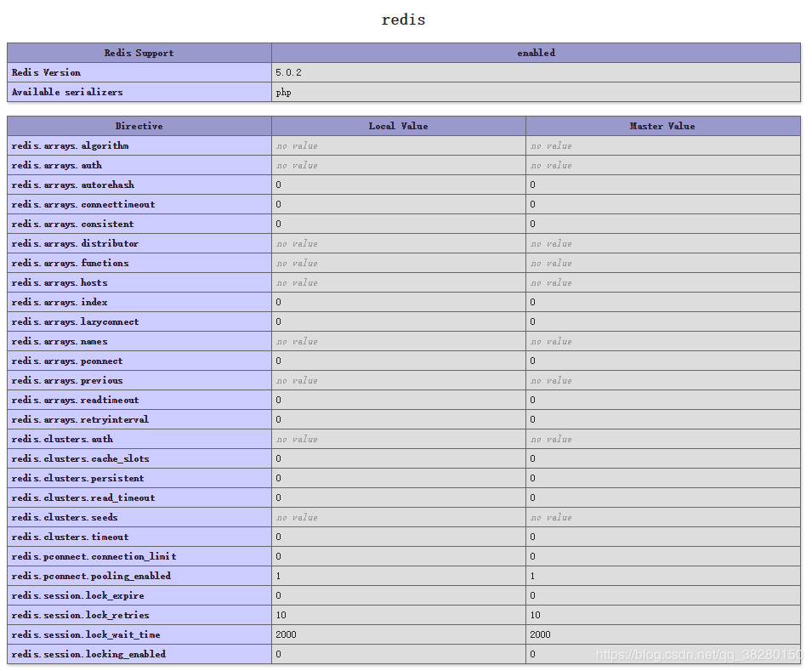Click the 'Local Value' column header
The image size is (812, 671).
point(399,126)
